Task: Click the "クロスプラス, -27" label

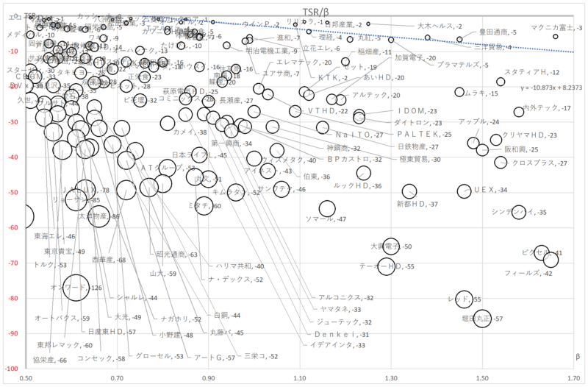Action: tap(539, 163)
